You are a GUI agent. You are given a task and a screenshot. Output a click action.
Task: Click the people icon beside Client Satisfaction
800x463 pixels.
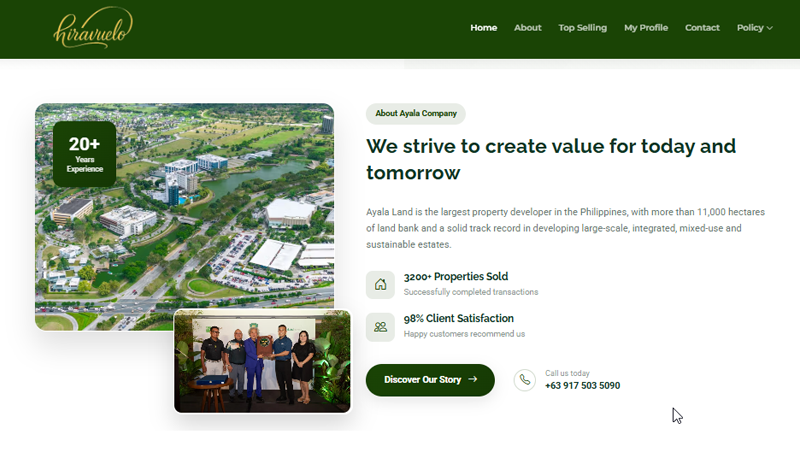click(x=380, y=326)
